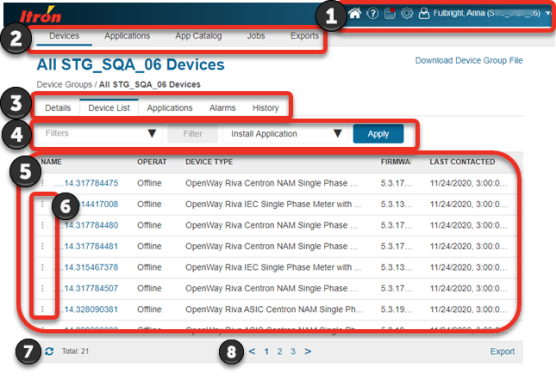The height and width of the screenshot is (379, 556).
Task: Click the OpenWay Riva ASIC Centron device type cell
Action: point(274,310)
